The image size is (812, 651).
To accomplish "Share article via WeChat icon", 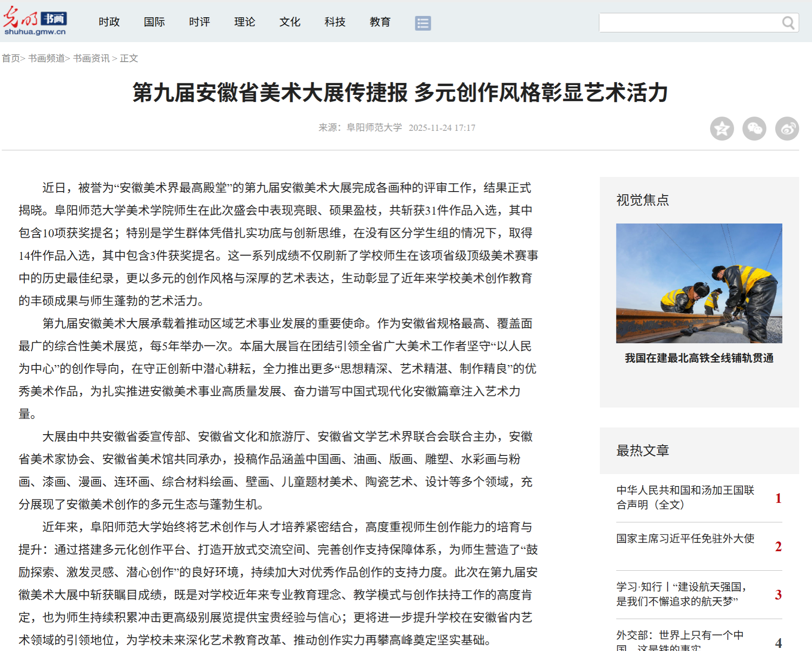I will click(x=754, y=129).
